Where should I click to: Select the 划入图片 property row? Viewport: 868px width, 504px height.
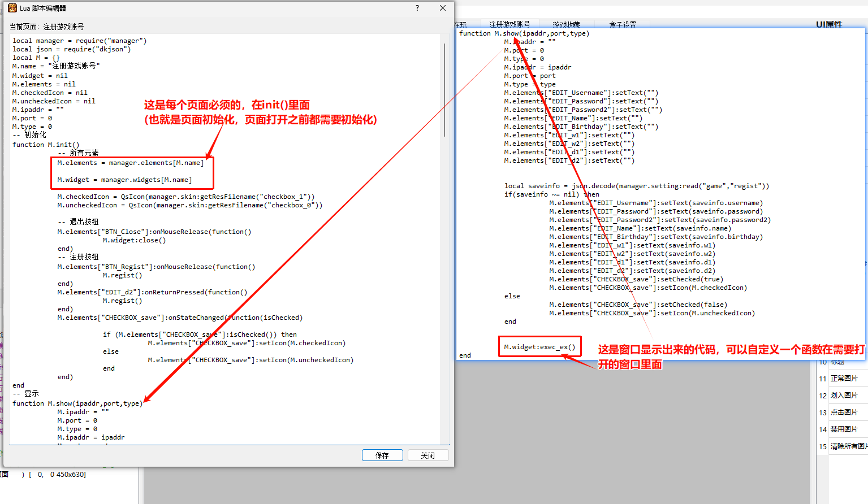[844, 396]
